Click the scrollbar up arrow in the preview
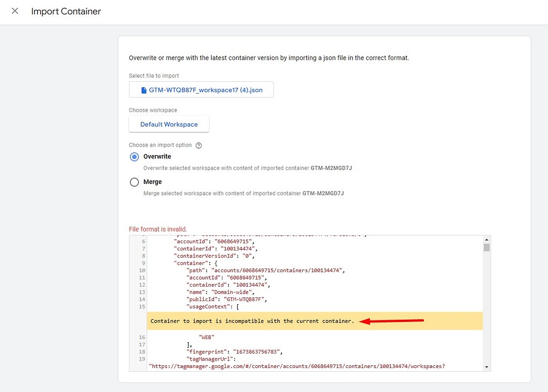Screen dimensions: 548x392 coord(487,240)
